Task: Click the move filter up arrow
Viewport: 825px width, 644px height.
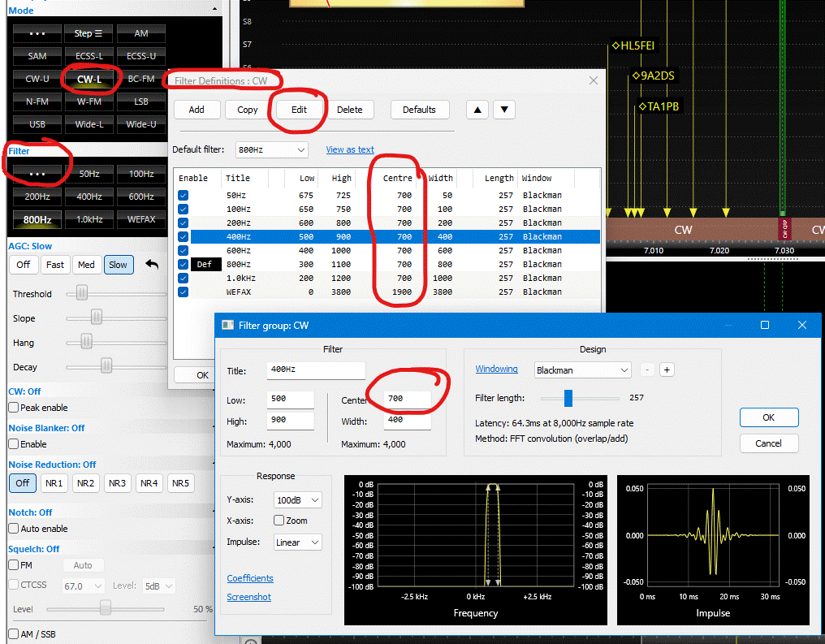Action: (x=477, y=110)
